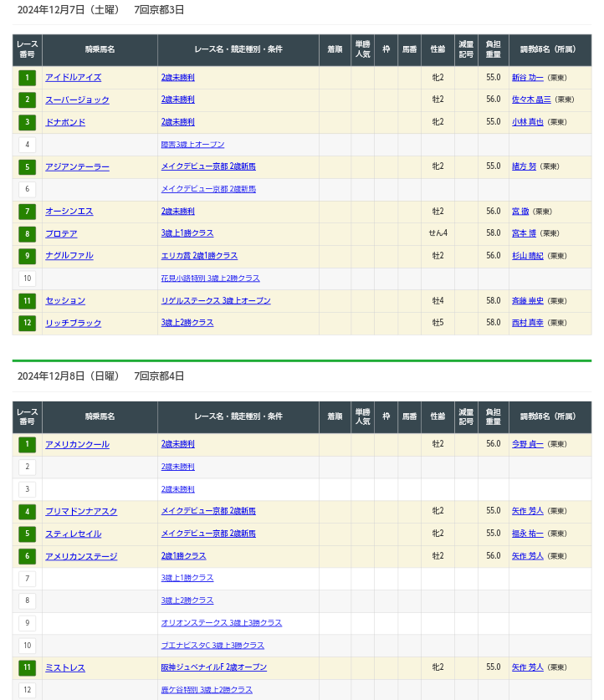This screenshot has height=700, width=604.
Task: Open メイクデビュー京都 race in プリマドンナアスク row
Action: [x=208, y=511]
